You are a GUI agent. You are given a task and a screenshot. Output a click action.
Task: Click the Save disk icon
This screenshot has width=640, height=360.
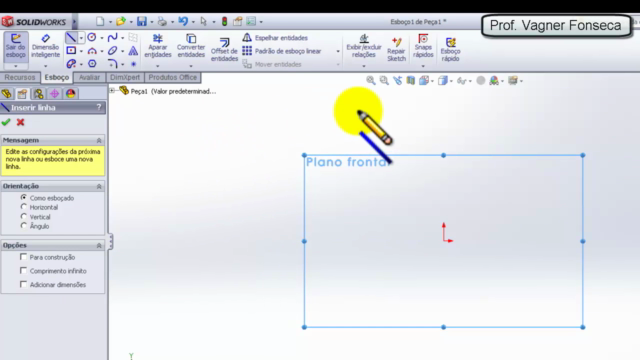coord(142,21)
